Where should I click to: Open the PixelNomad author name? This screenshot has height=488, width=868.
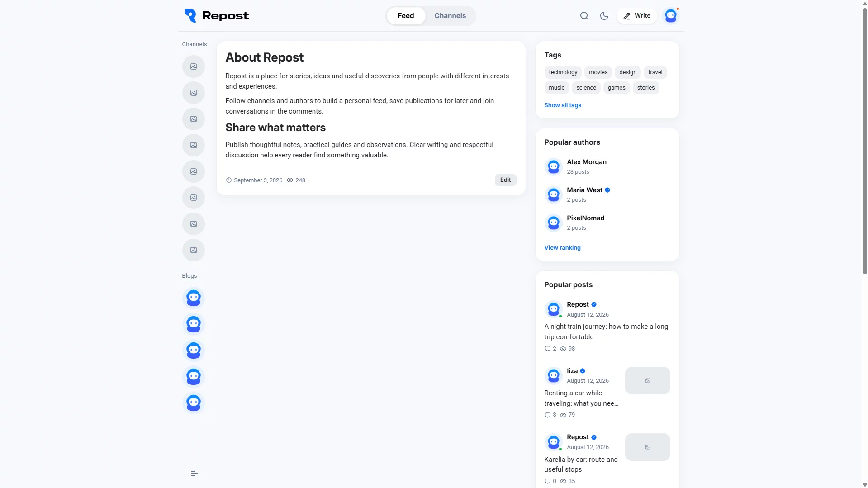click(x=585, y=218)
